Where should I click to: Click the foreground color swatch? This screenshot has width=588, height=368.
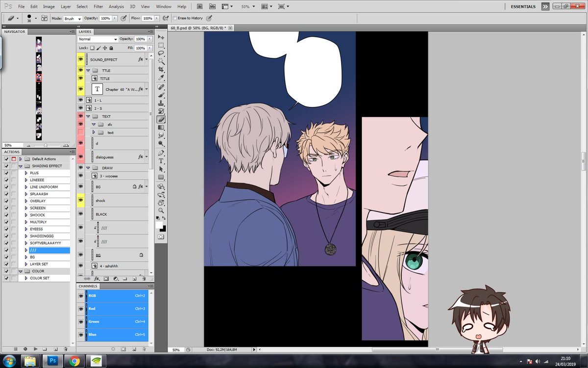tap(159, 225)
